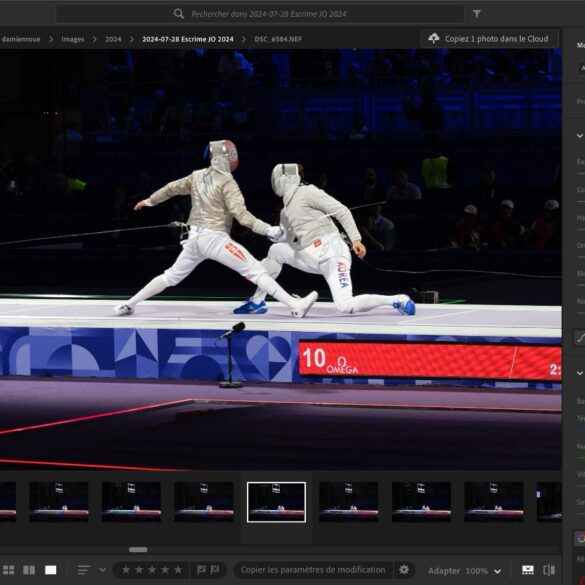Click the search magnifier icon
585x585 pixels.
coord(179,14)
